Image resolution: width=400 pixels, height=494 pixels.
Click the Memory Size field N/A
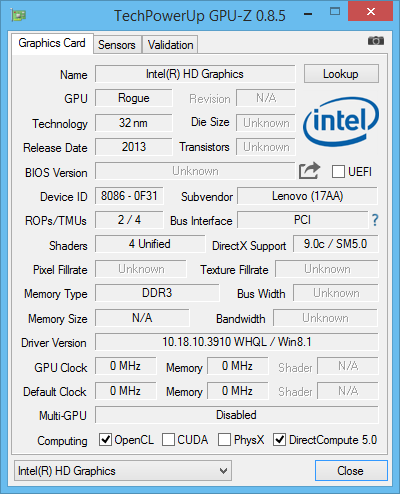pos(142,318)
